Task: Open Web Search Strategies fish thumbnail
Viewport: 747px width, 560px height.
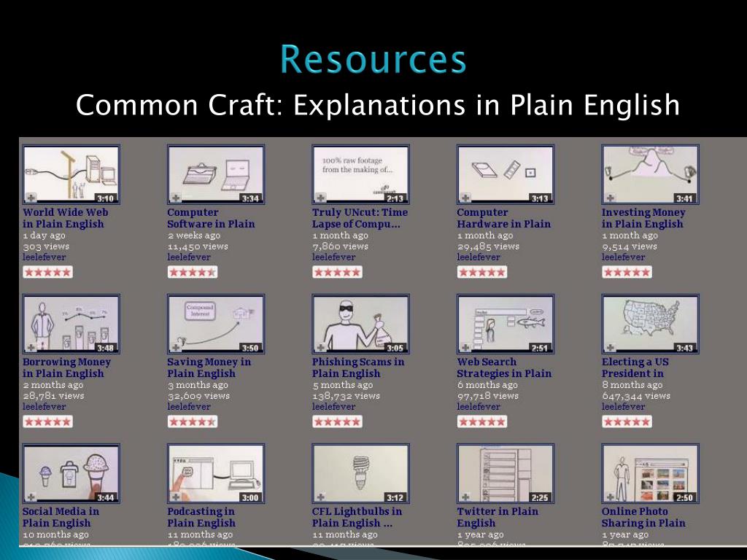Action: tap(506, 324)
